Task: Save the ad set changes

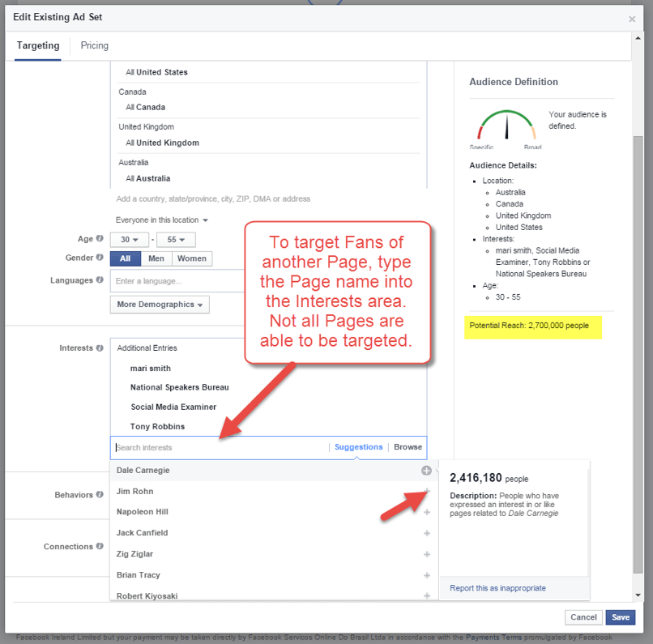Action: [621, 617]
